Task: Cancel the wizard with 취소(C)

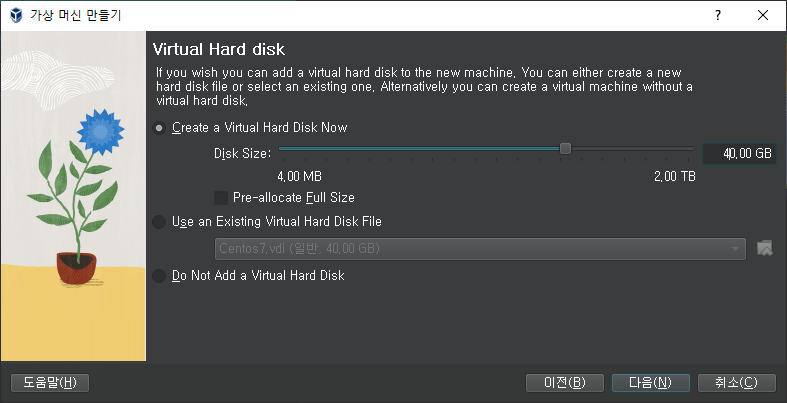Action: [x=736, y=383]
